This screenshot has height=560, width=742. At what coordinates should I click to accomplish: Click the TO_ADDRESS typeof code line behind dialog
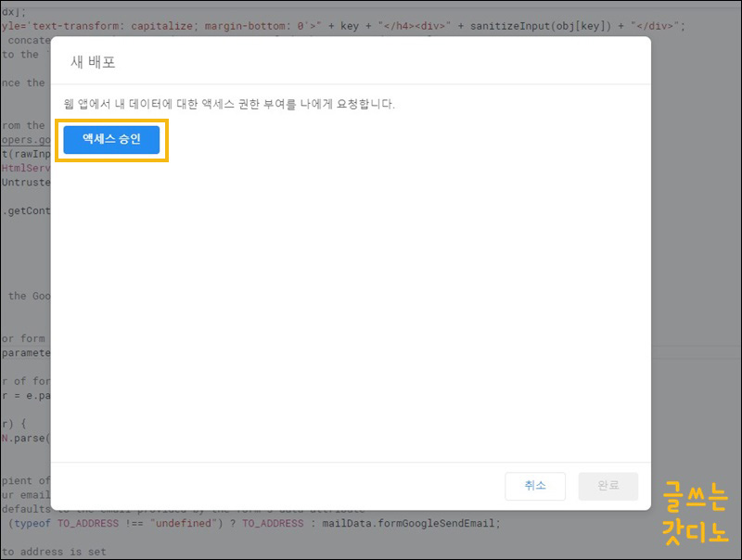point(254,523)
